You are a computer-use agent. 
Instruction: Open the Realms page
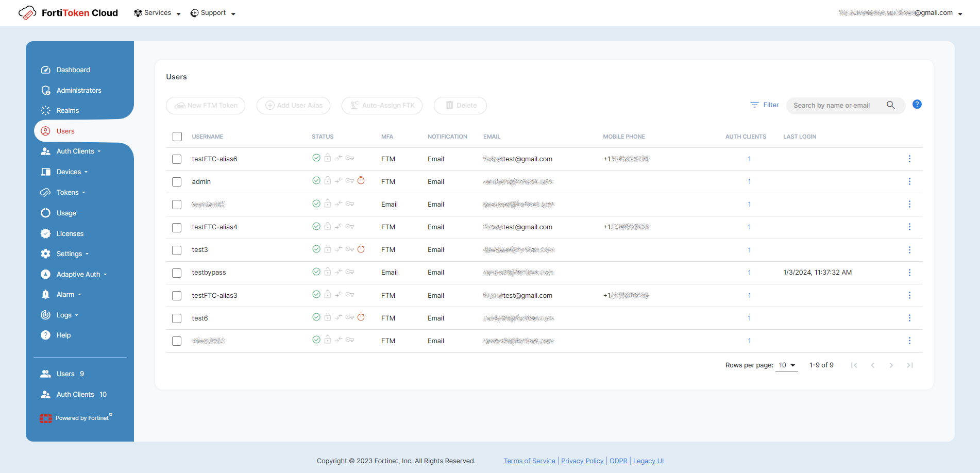click(x=67, y=110)
